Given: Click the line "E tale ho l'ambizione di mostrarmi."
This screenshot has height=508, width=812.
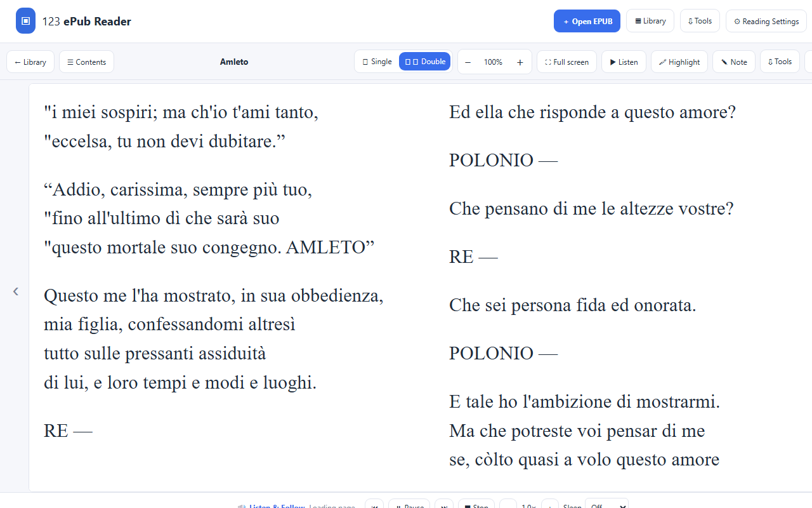Looking at the screenshot, I should pos(585,402).
